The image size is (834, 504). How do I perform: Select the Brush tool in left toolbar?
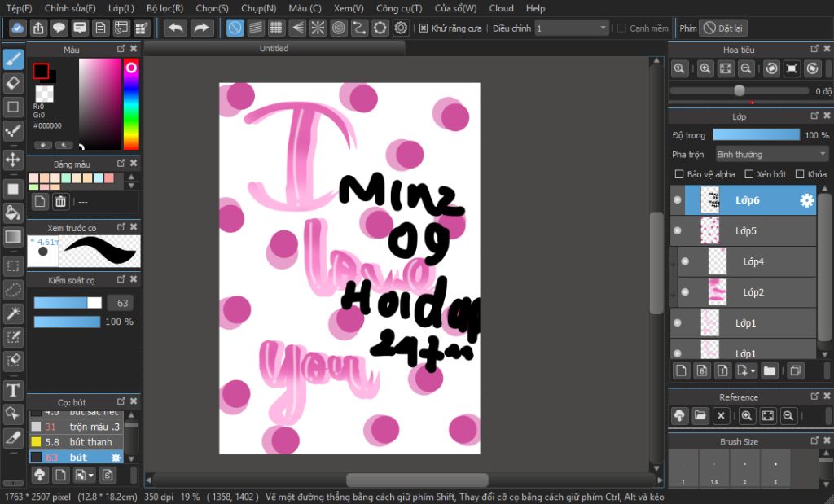coord(13,59)
